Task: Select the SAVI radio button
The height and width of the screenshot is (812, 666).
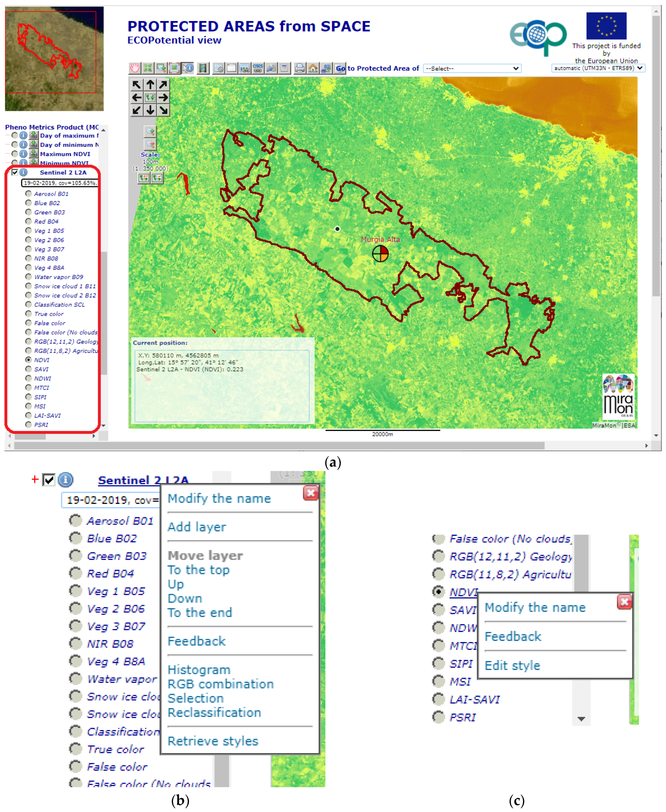Action: pyautogui.click(x=28, y=369)
